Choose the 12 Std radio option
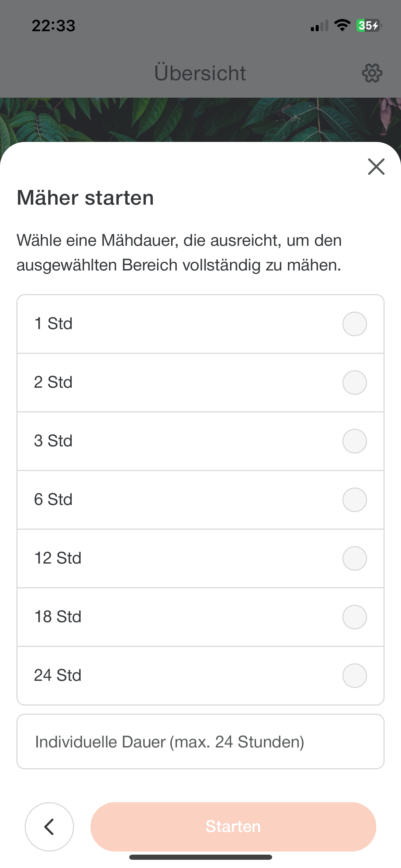401x868 pixels. click(354, 558)
